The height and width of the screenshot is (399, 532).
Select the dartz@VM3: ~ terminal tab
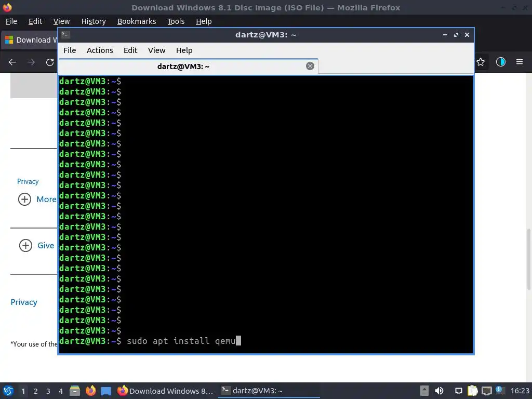click(188, 66)
